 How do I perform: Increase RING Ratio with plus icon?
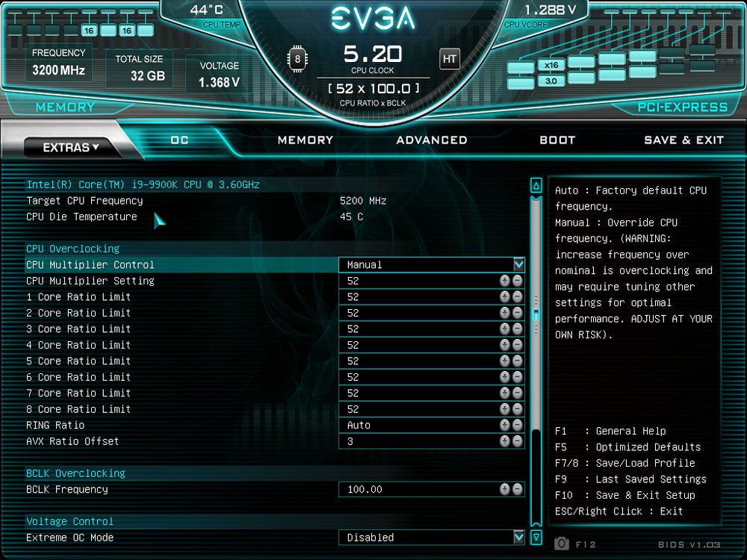[505, 425]
